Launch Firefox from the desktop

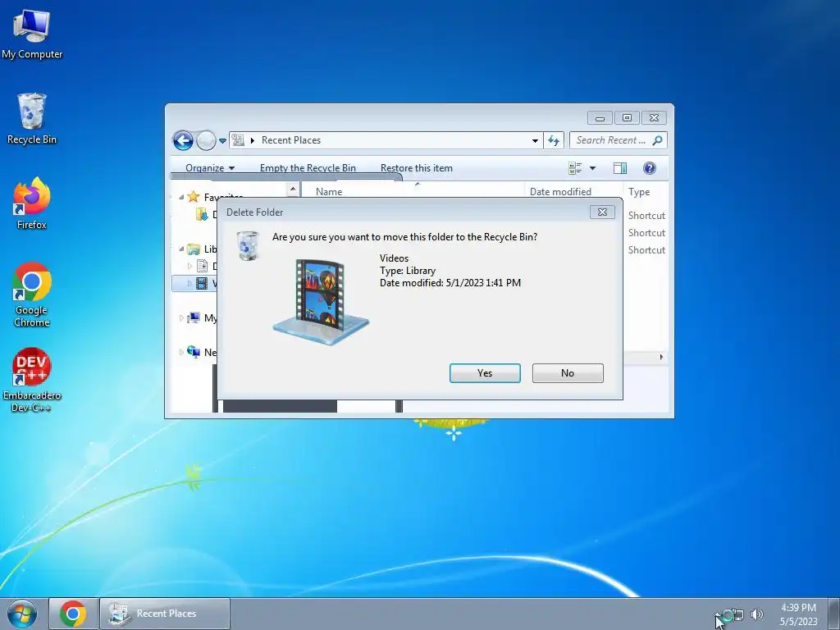pos(32,203)
